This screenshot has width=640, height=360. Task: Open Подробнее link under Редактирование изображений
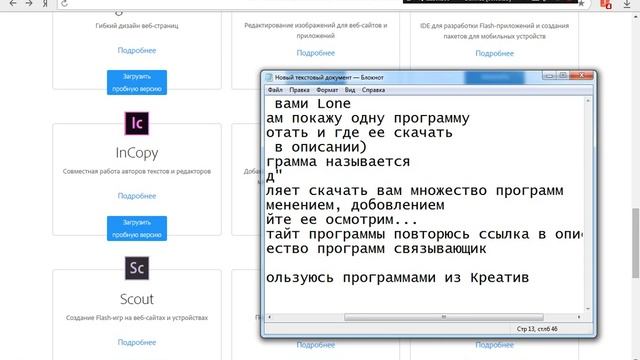(316, 53)
